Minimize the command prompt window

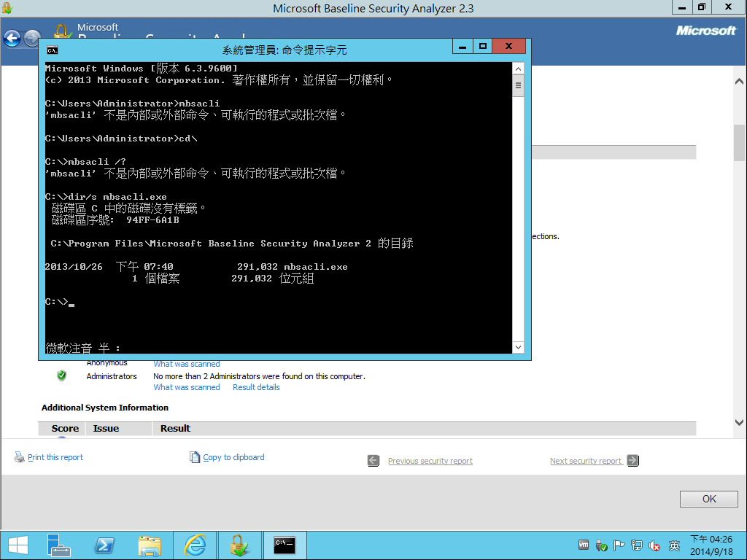[462, 46]
